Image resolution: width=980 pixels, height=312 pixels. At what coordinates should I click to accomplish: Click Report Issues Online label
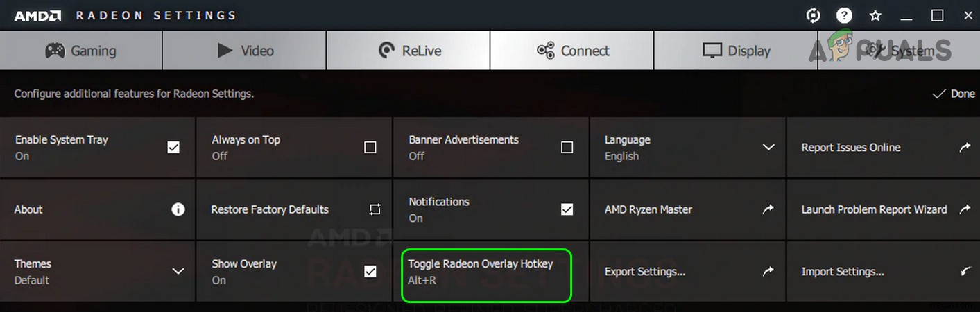851,148
